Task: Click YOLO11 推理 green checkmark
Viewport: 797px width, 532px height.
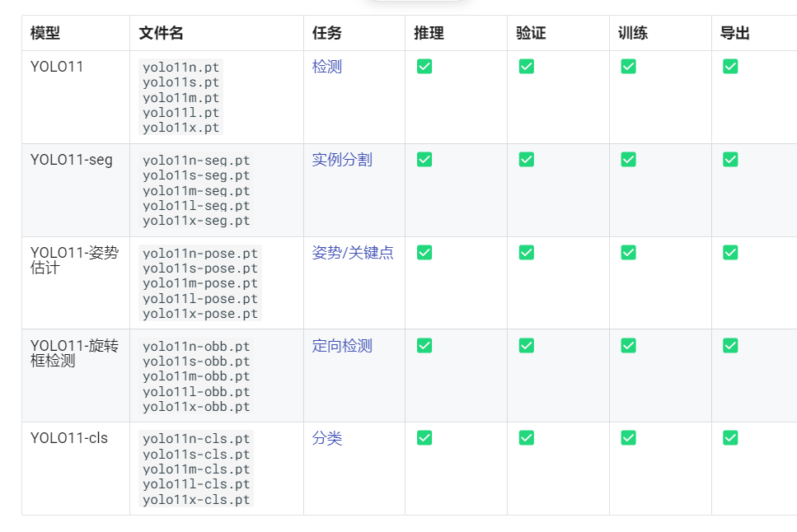Action: (424, 67)
